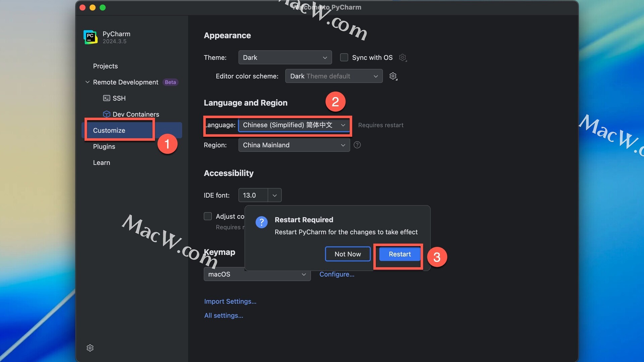Image resolution: width=644 pixels, height=362 pixels.
Task: Enable the Sync with OS checkbox
Action: 344,57
